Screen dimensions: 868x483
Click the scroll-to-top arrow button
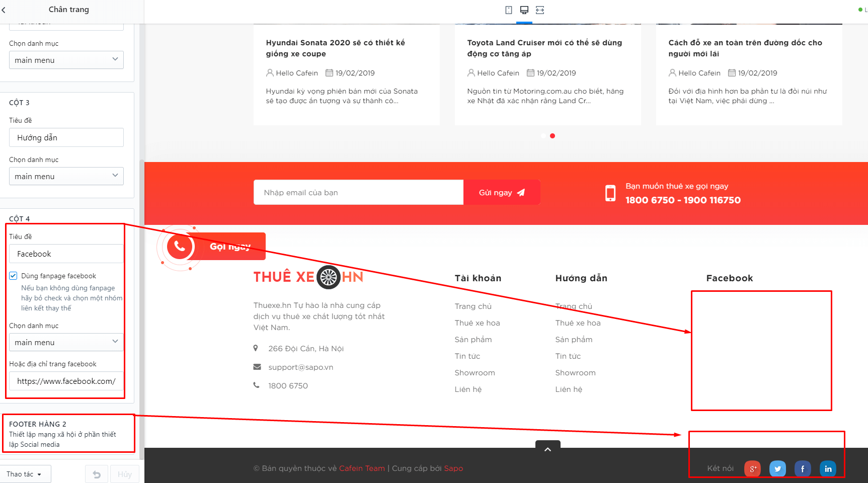point(548,448)
